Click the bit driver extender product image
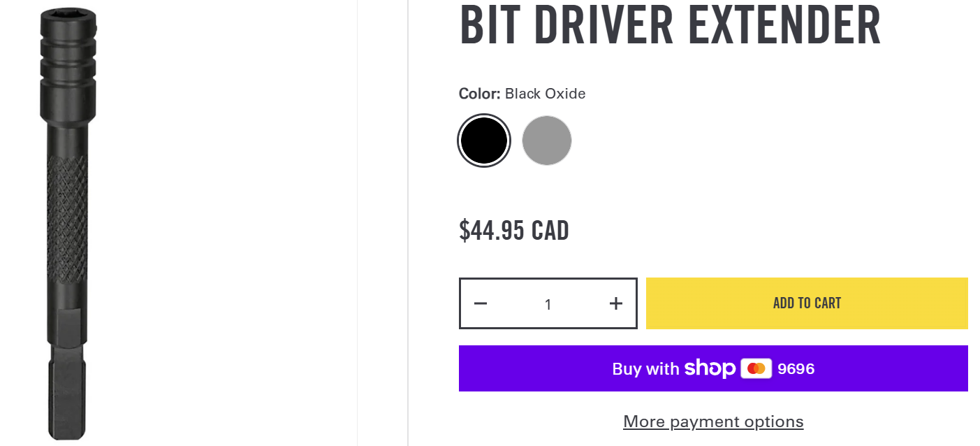 coord(68,223)
